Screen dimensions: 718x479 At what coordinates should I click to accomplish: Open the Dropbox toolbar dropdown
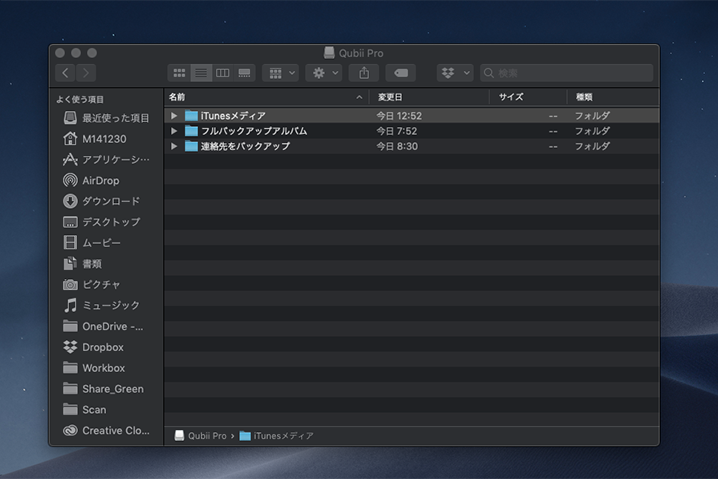[x=455, y=73]
